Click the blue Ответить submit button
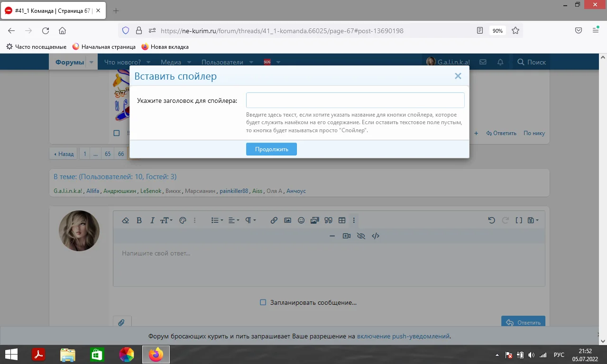The width and height of the screenshot is (607, 364). pyautogui.click(x=523, y=322)
